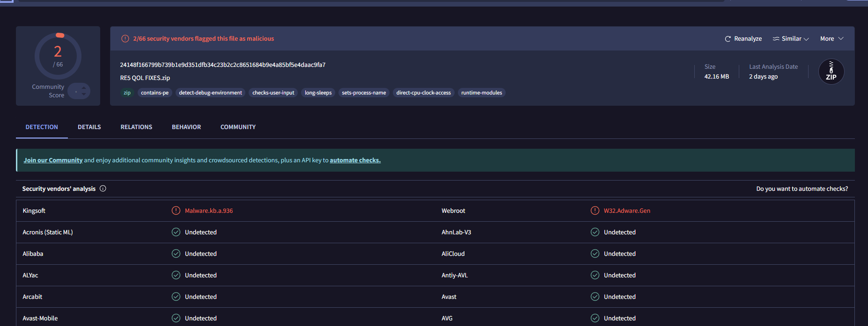Click the checkmark icon in Arcabit row
The height and width of the screenshot is (326, 868).
[176, 297]
